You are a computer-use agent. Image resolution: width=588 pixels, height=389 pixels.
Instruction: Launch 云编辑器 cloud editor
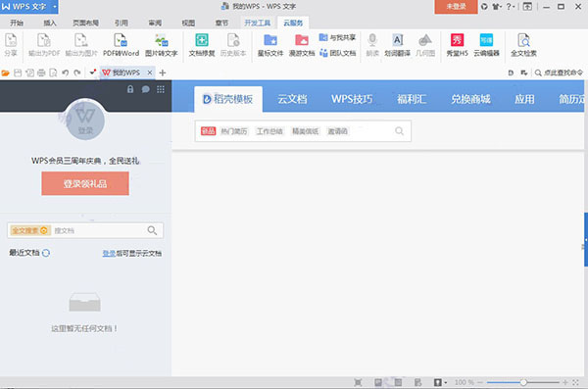tap(486, 45)
